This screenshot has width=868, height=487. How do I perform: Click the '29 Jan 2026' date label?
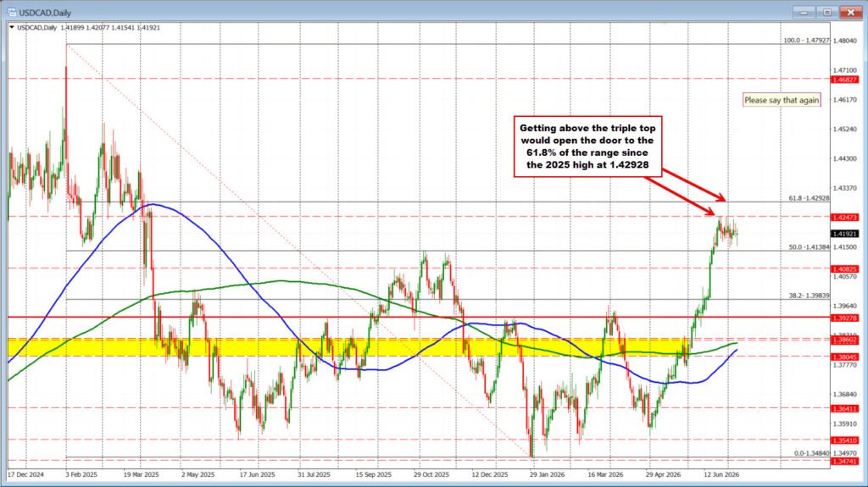(x=548, y=475)
